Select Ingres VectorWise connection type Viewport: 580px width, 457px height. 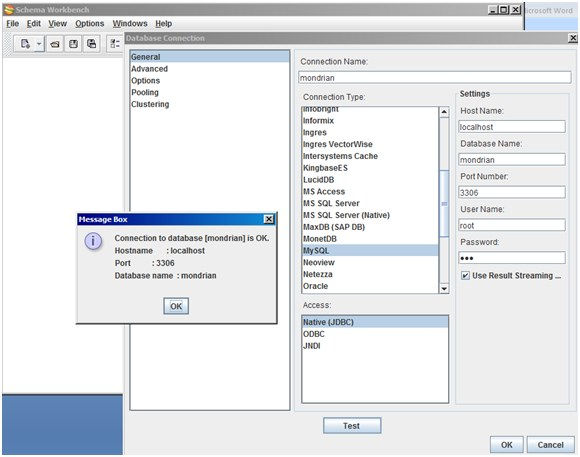pyautogui.click(x=370, y=144)
